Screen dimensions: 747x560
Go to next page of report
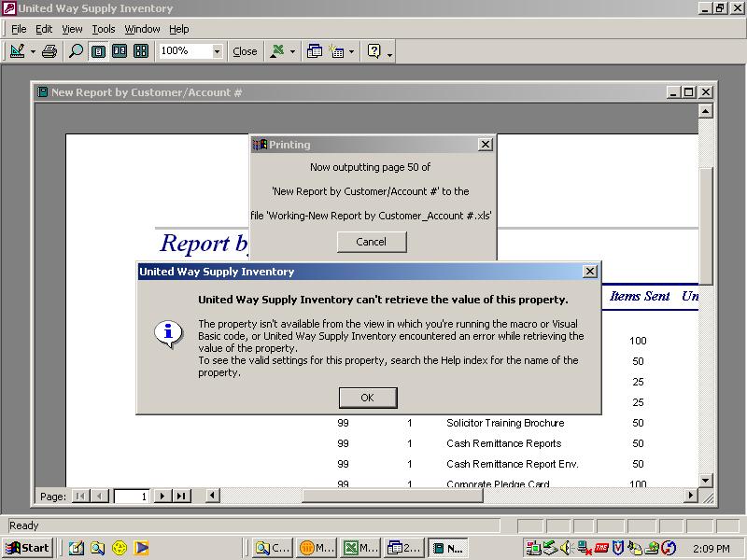[162, 497]
